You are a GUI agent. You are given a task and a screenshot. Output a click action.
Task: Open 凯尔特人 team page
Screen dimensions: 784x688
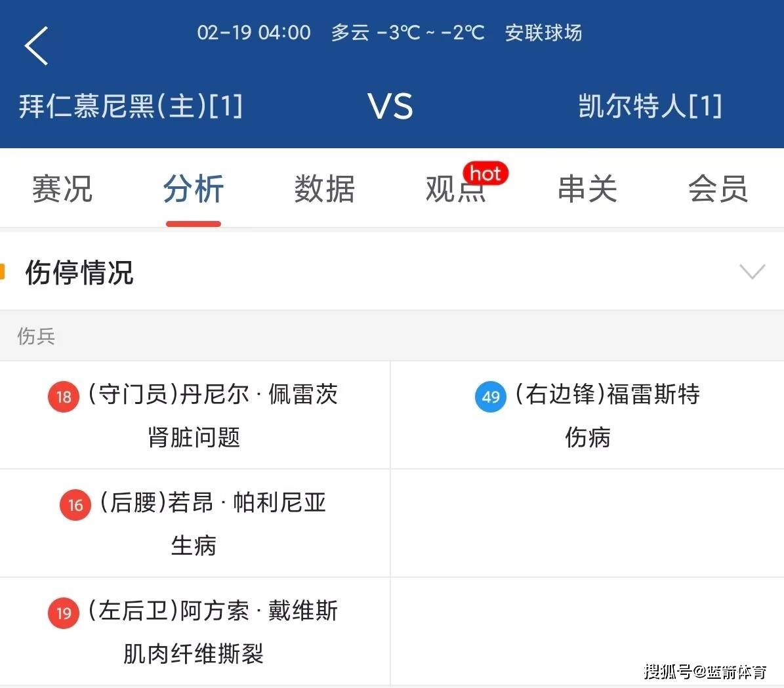(x=650, y=106)
